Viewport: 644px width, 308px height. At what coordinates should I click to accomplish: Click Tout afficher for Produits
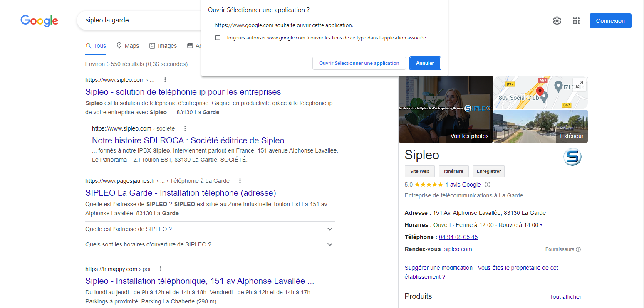coord(565,297)
